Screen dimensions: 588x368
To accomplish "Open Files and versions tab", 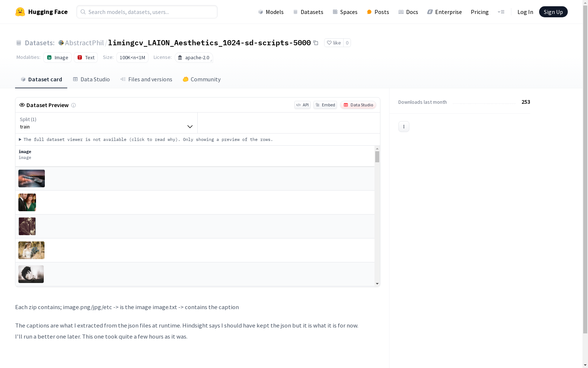I will pos(146,79).
